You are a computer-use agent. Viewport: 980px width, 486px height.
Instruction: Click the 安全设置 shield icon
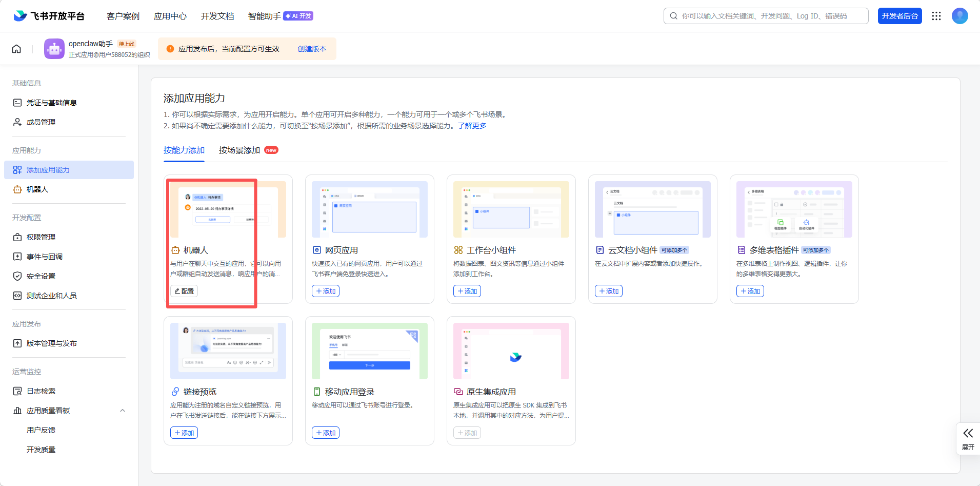click(17, 276)
